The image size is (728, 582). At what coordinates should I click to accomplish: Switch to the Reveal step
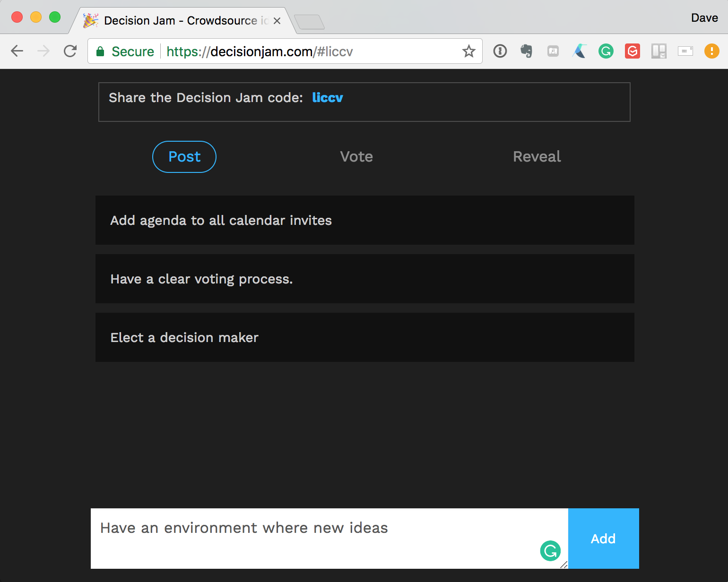click(537, 157)
